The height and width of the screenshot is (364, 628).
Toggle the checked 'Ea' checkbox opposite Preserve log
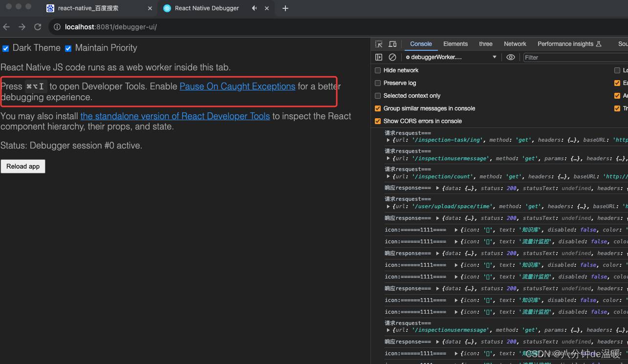coord(617,83)
